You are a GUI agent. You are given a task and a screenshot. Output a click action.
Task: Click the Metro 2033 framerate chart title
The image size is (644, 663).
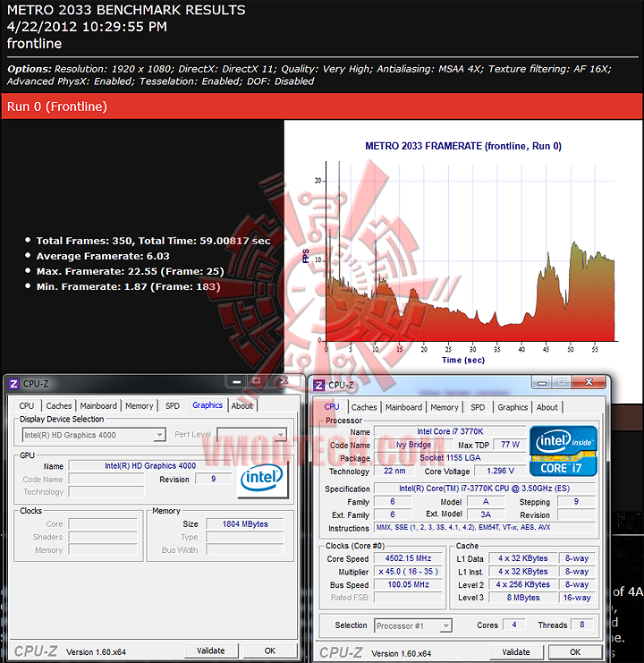tap(463, 146)
